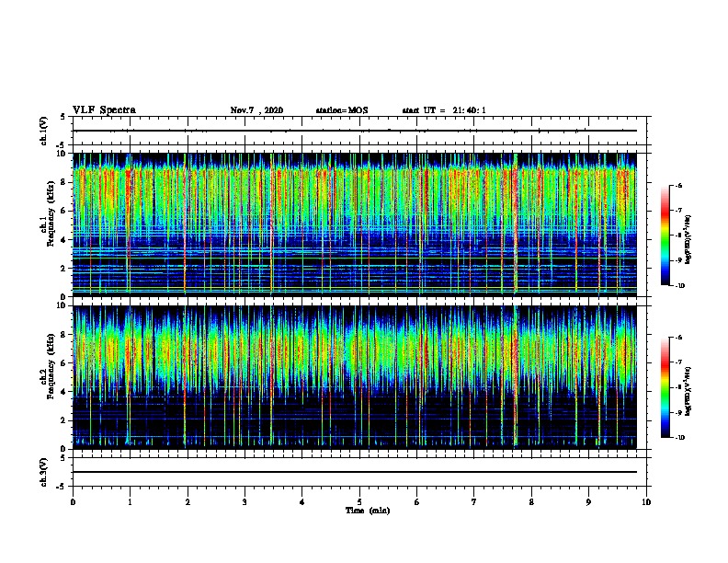Click the date label 'Nov.7 , 2020'
Viewport: 728px width, 563px height.
[256, 110]
